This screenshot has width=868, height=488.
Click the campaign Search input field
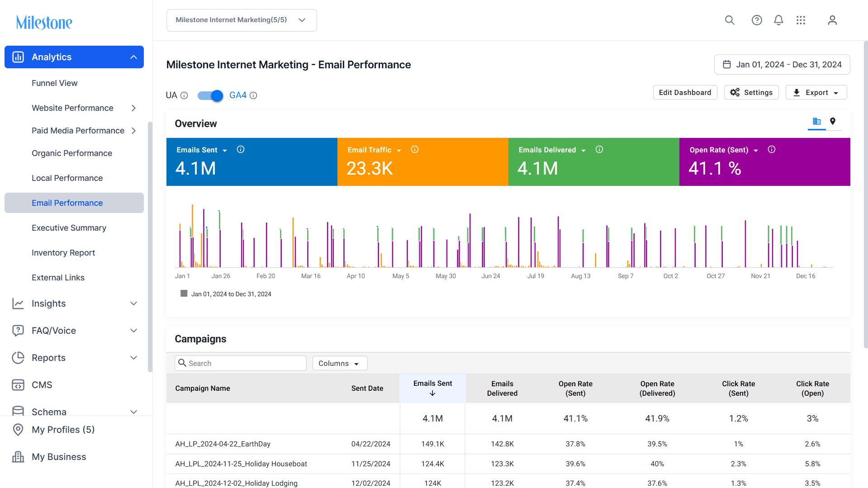pyautogui.click(x=241, y=363)
